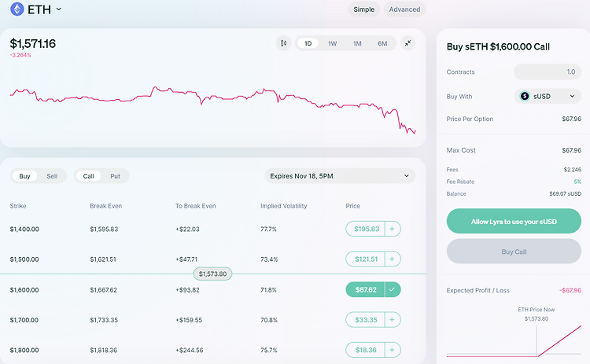Select the 1D chart timeframe
Image resolution: width=590 pixels, height=364 pixels.
pos(308,43)
